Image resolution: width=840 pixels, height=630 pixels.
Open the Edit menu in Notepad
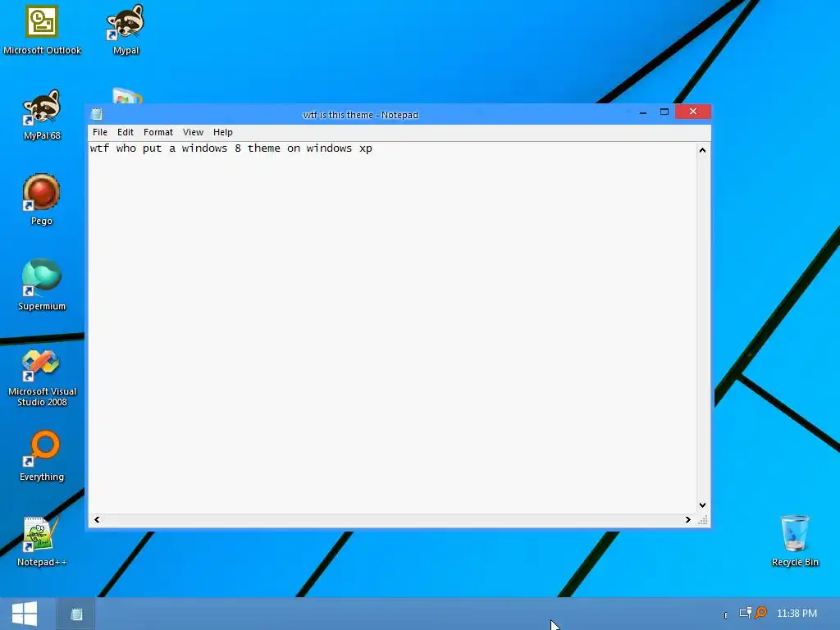(126, 132)
